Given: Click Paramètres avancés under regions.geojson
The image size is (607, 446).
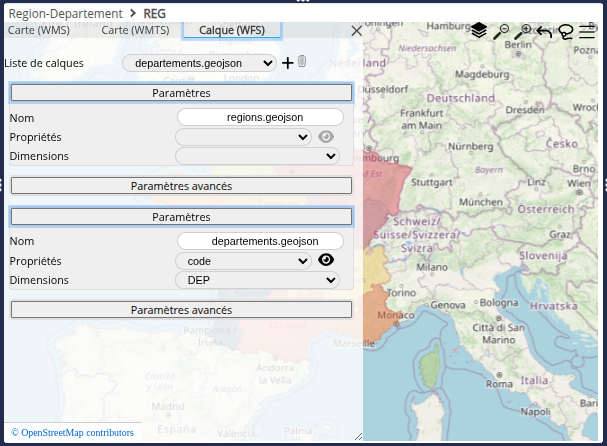Looking at the screenshot, I should pyautogui.click(x=181, y=186).
